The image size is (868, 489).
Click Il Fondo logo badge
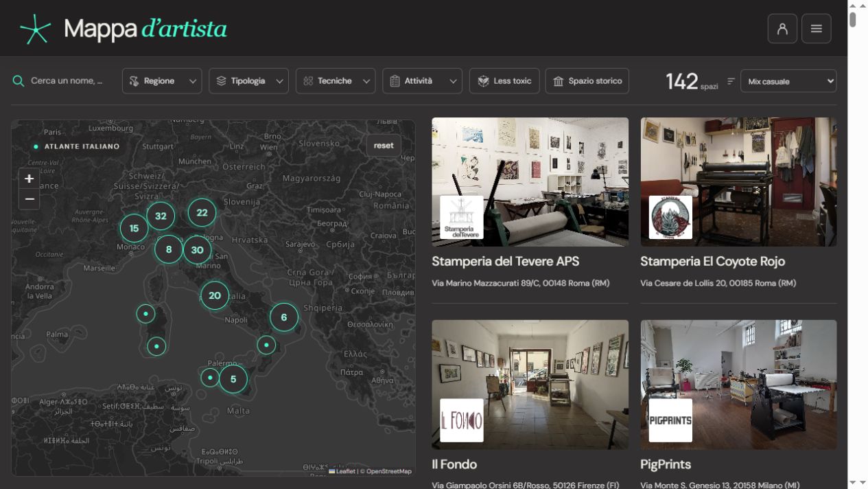[x=462, y=420]
